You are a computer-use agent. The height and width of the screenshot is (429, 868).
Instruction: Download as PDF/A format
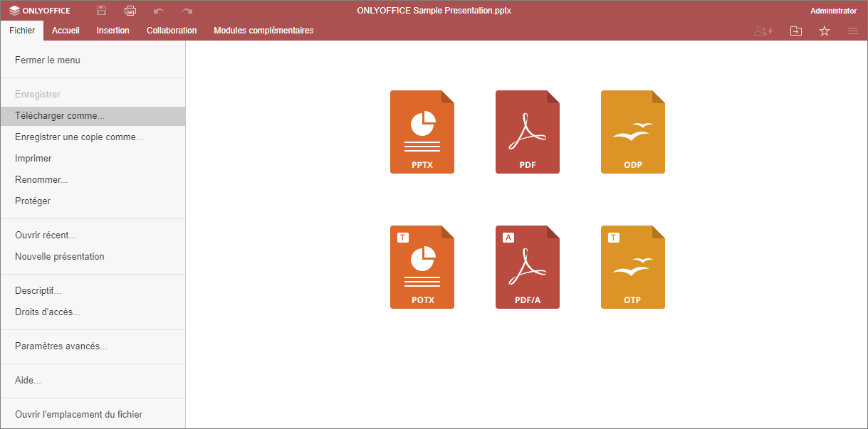click(528, 267)
